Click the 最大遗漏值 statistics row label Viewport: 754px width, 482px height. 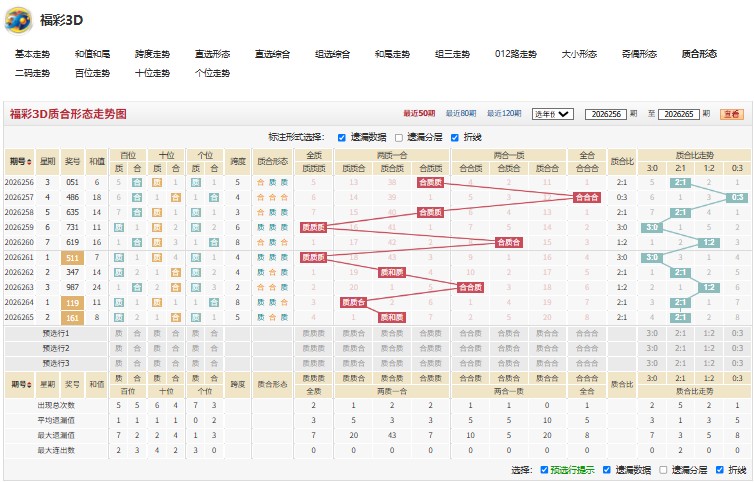pos(56,435)
